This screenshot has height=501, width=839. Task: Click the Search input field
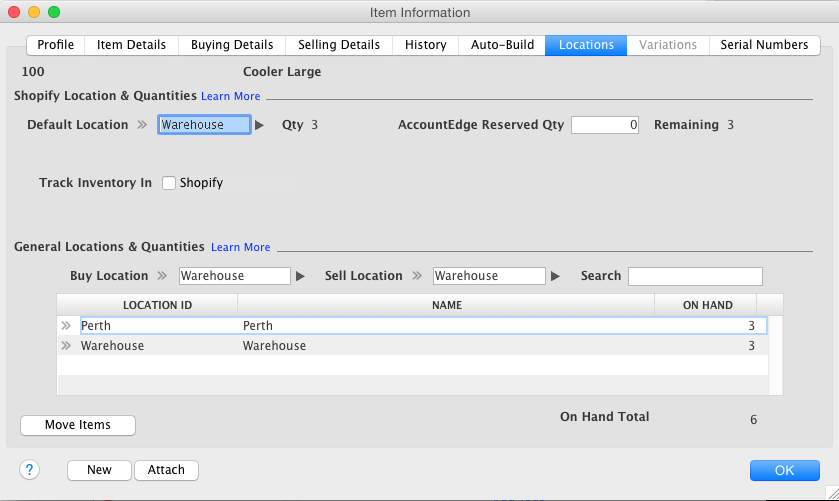[x=695, y=276]
